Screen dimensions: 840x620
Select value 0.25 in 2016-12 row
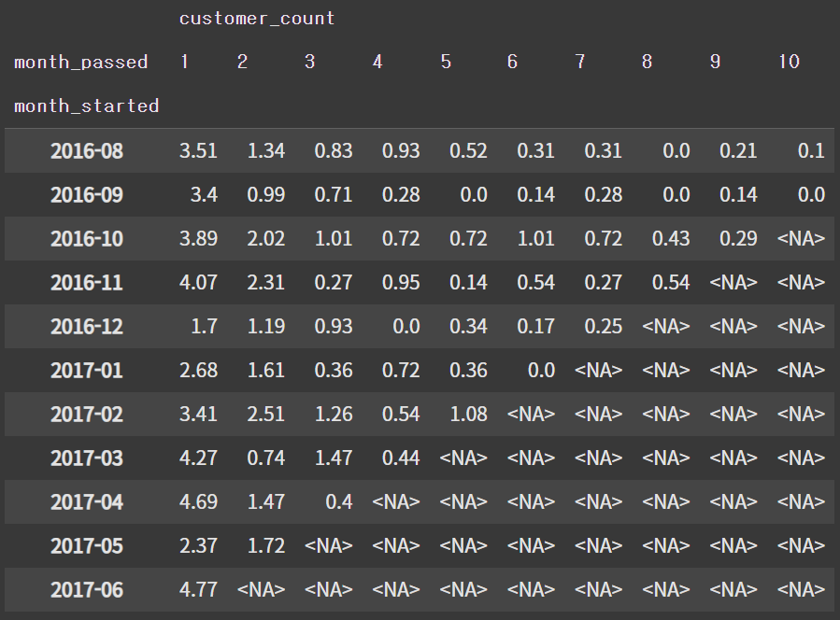[x=604, y=327]
